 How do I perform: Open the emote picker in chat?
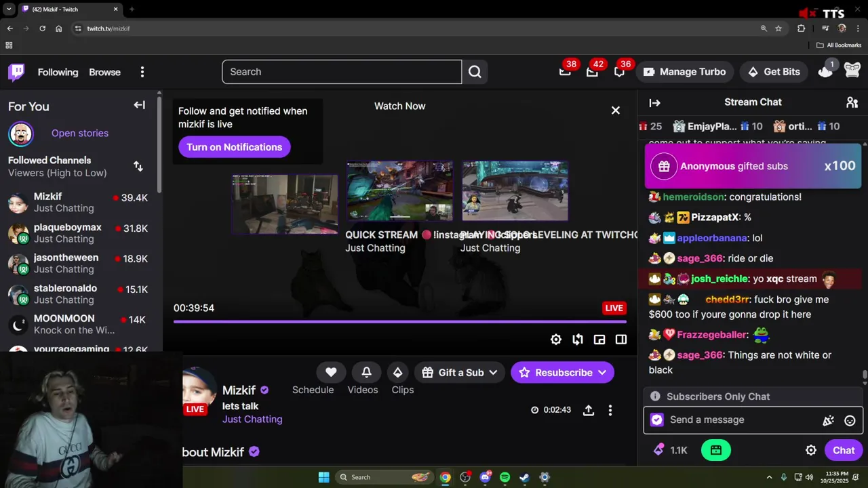point(850,420)
